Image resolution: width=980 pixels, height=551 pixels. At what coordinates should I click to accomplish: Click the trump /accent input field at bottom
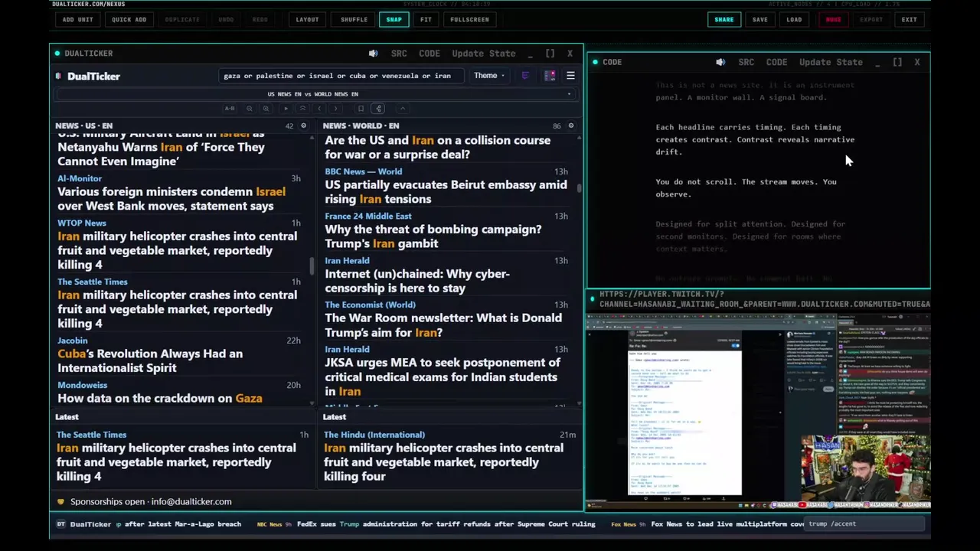tap(864, 524)
